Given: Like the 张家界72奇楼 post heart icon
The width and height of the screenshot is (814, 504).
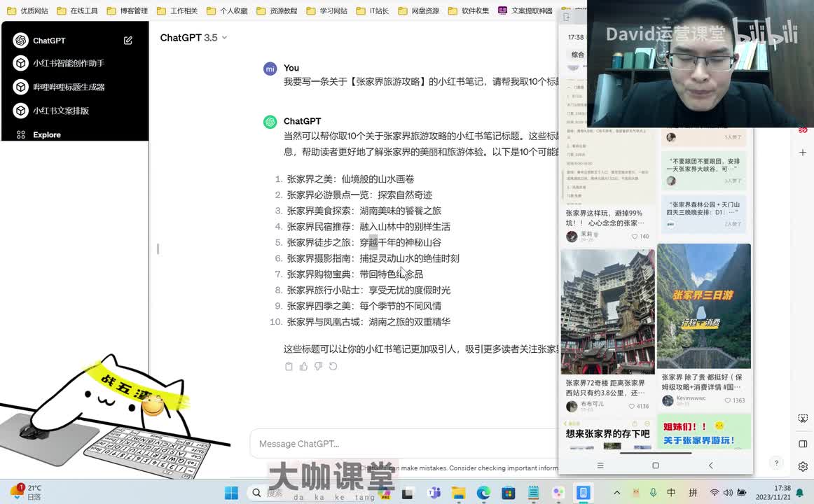Looking at the screenshot, I should [631, 406].
